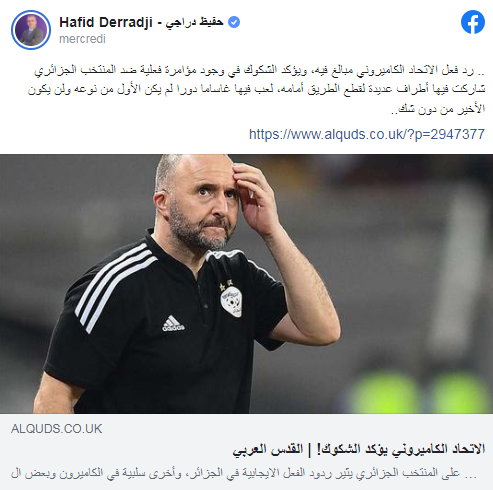This screenshot has height=490, width=493.
Task: Click the blue verified badge
Action: click(x=234, y=22)
